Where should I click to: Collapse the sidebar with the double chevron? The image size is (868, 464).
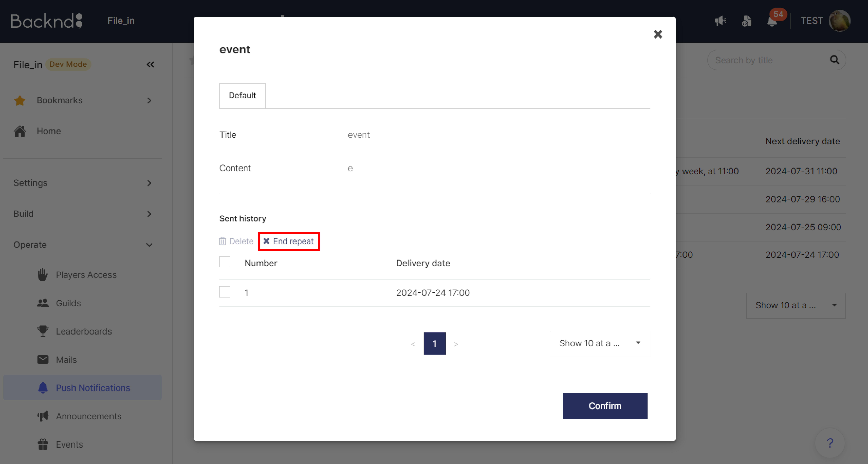click(x=150, y=64)
